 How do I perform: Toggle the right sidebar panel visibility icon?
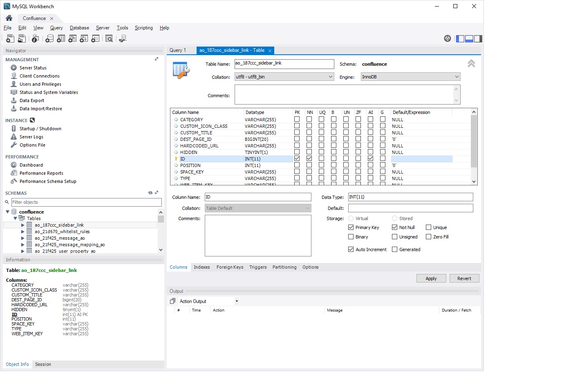tap(478, 39)
